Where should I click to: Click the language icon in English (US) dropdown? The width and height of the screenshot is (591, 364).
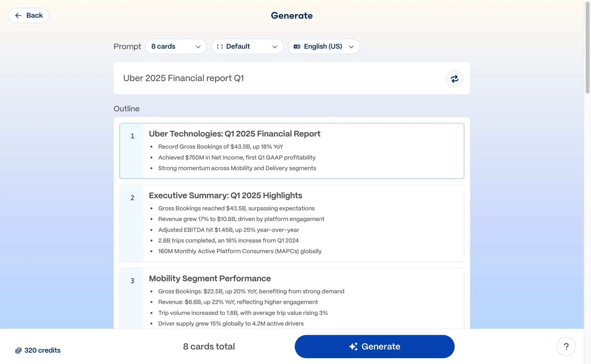pyautogui.click(x=297, y=46)
